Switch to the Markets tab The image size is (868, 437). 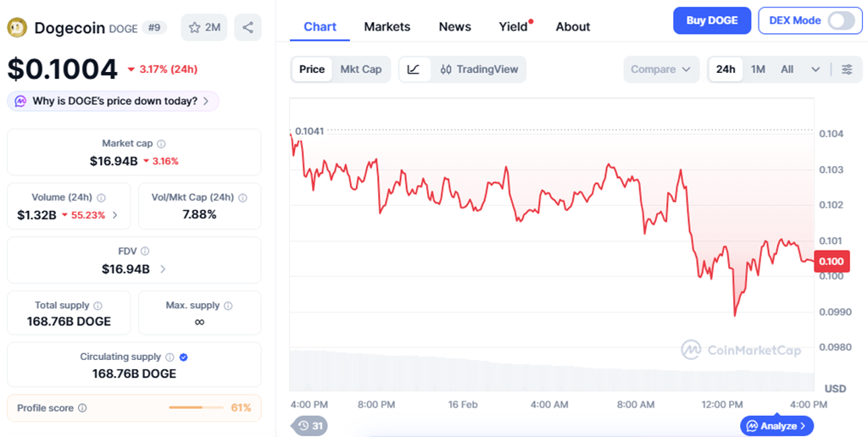[x=387, y=26]
